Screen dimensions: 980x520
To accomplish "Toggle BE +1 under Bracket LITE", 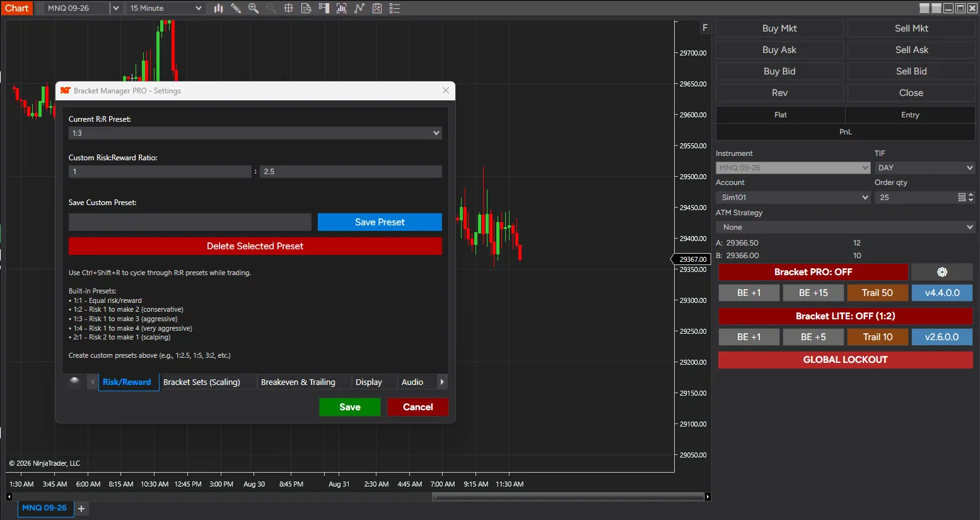I will click(749, 337).
